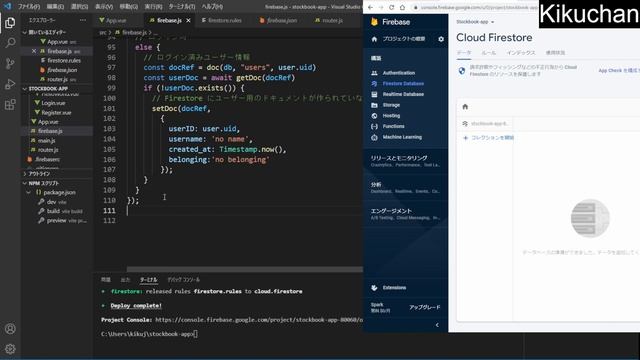Collapse the package.json scripts node
Viewport: 640px width, 360px height.
pos(29,192)
